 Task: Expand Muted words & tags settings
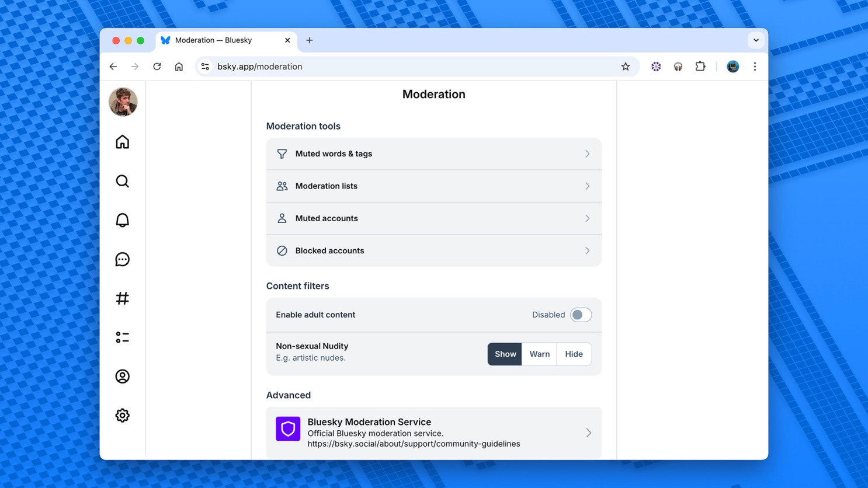[x=433, y=154]
